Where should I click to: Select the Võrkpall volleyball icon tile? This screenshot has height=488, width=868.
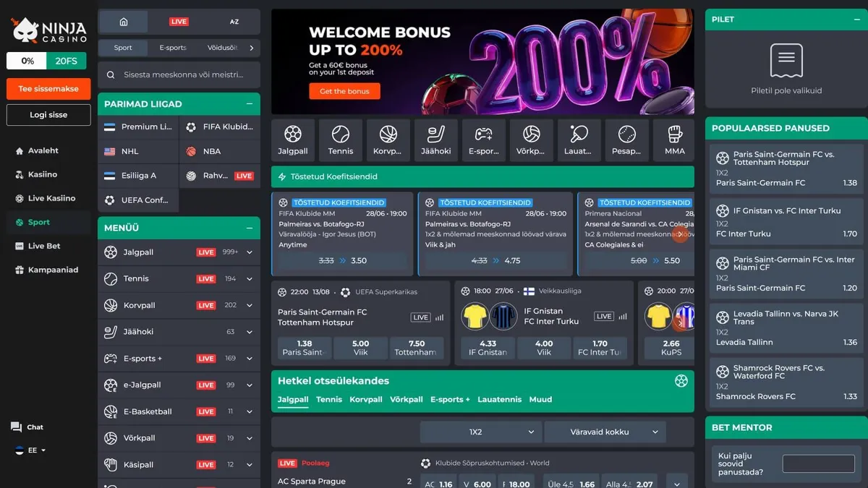(532, 140)
